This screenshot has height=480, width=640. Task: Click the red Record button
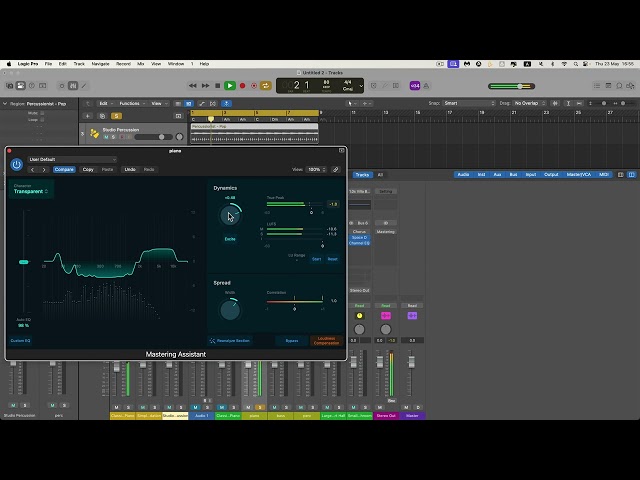pyautogui.click(x=242, y=86)
